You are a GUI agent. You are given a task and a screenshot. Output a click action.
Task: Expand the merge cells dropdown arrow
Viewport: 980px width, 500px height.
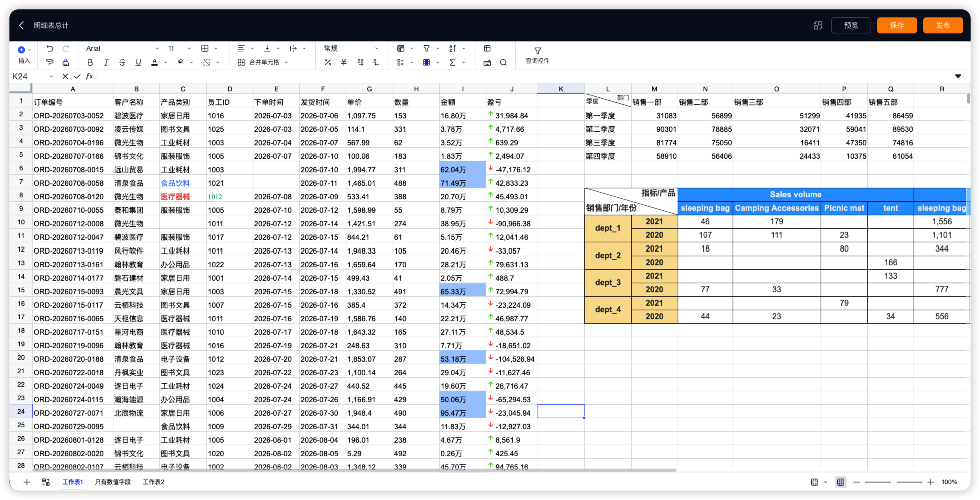[x=286, y=63]
